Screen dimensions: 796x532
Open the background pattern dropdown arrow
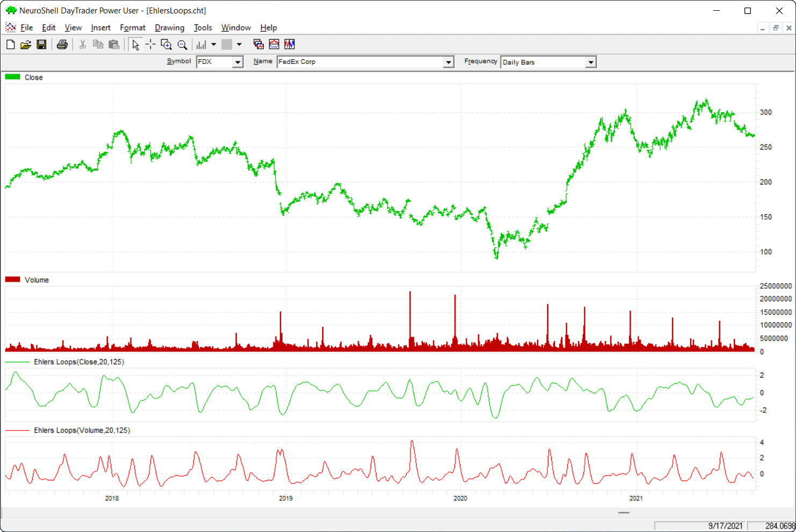coord(240,45)
